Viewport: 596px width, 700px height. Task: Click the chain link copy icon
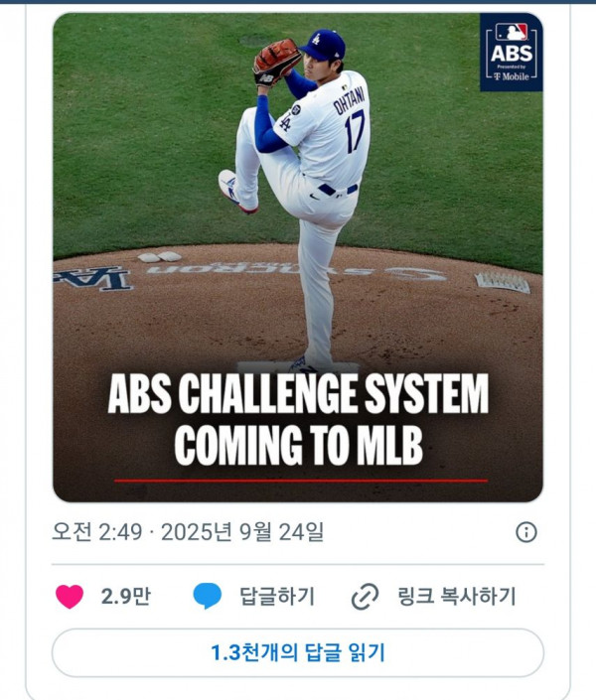click(x=365, y=596)
